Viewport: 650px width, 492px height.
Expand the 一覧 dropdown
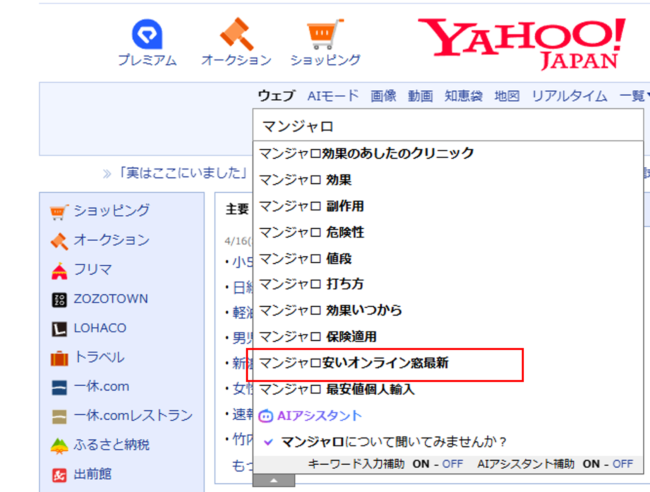click(634, 96)
